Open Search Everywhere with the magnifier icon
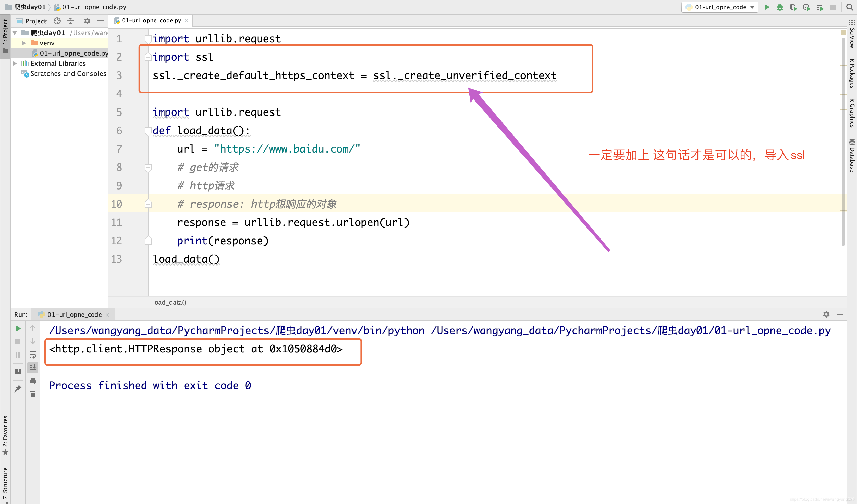857x504 pixels. pyautogui.click(x=849, y=7)
